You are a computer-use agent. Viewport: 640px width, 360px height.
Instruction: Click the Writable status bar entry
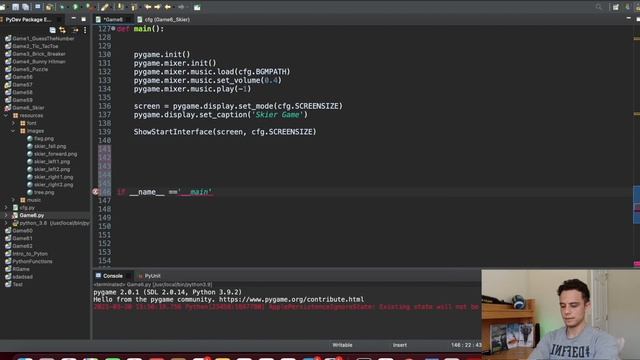pos(342,345)
